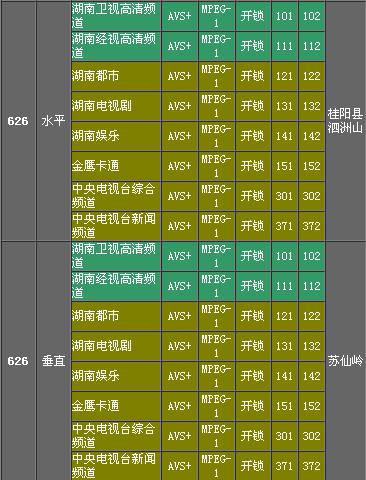Click 开锁 status for 水平 湖南电视剧
The width and height of the screenshot is (366, 480).
(253, 106)
